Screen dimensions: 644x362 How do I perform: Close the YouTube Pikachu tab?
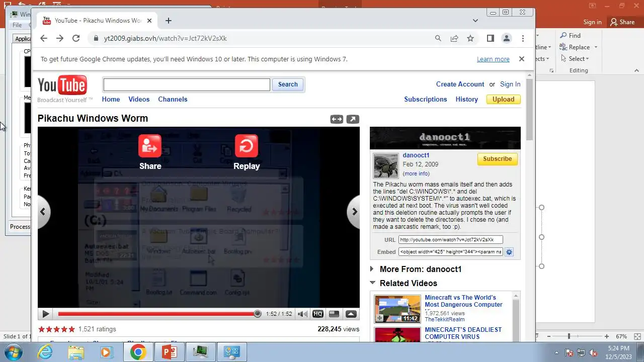tap(149, 21)
